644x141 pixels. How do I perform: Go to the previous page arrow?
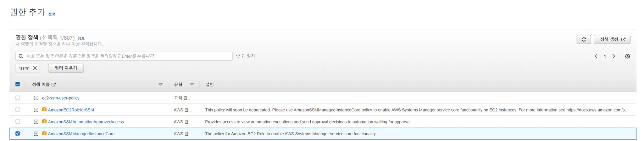click(596, 56)
